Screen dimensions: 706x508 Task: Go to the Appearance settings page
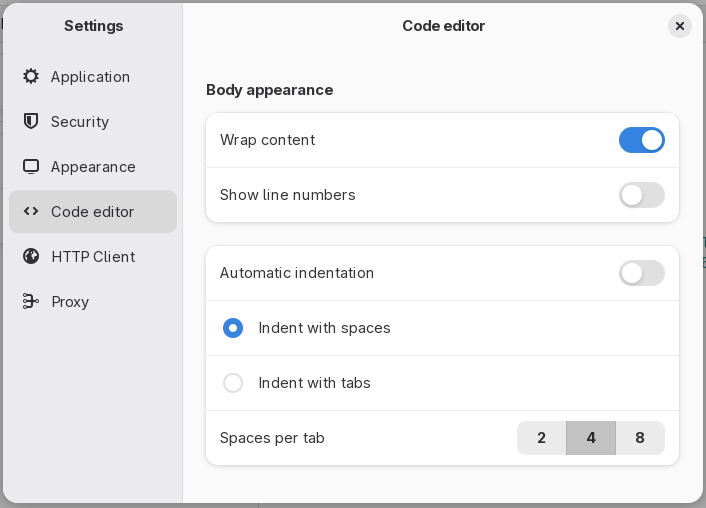[x=93, y=167]
